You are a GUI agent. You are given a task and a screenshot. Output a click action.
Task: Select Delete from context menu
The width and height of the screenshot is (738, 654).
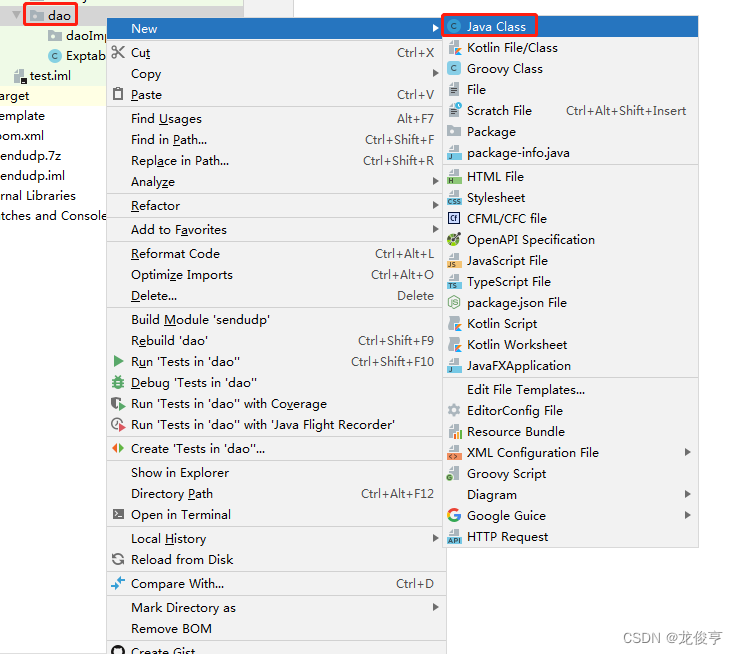tap(276, 295)
